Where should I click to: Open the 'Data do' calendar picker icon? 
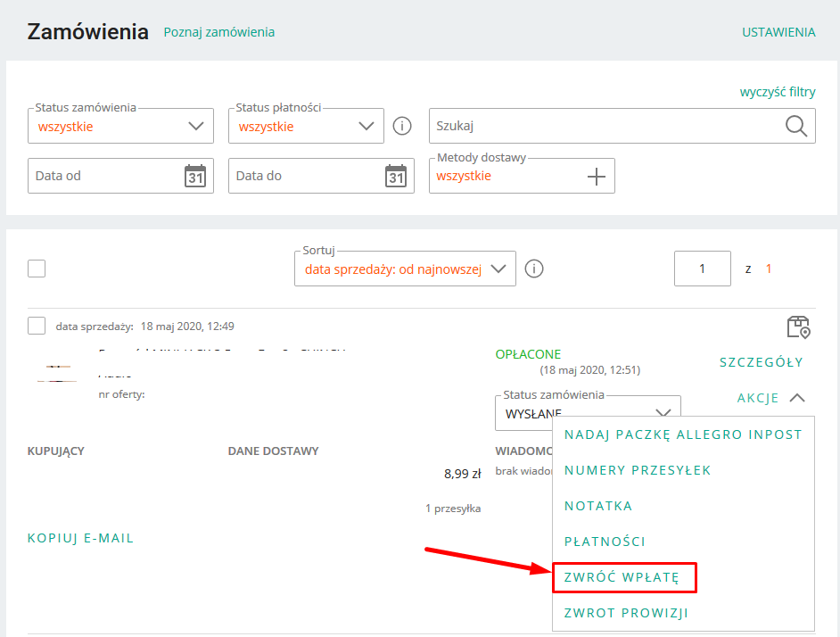tap(395, 176)
